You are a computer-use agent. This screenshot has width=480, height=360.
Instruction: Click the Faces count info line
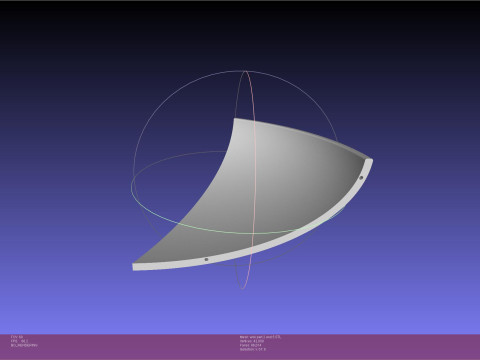[250, 345]
